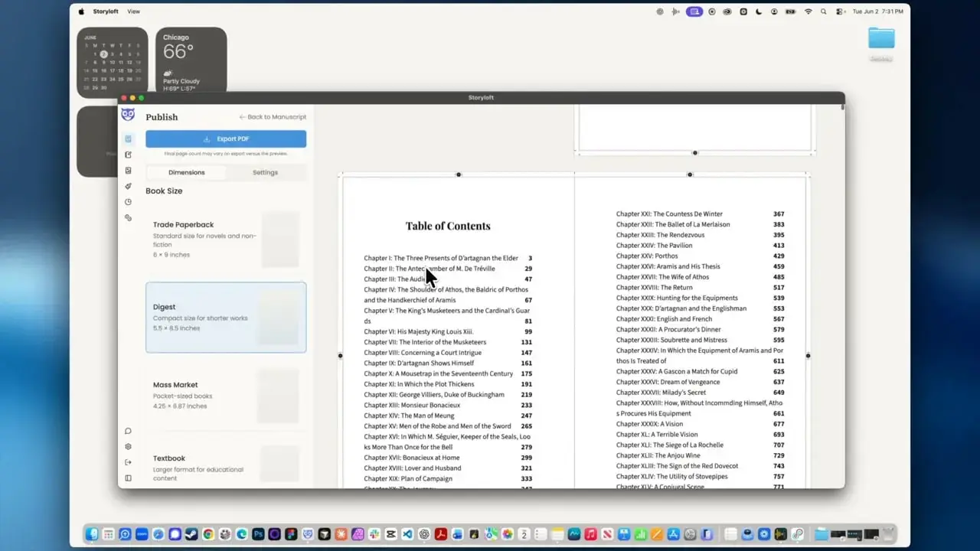The height and width of the screenshot is (551, 980).
Task: Open the clock history icon in sidebar
Action: coord(128,202)
